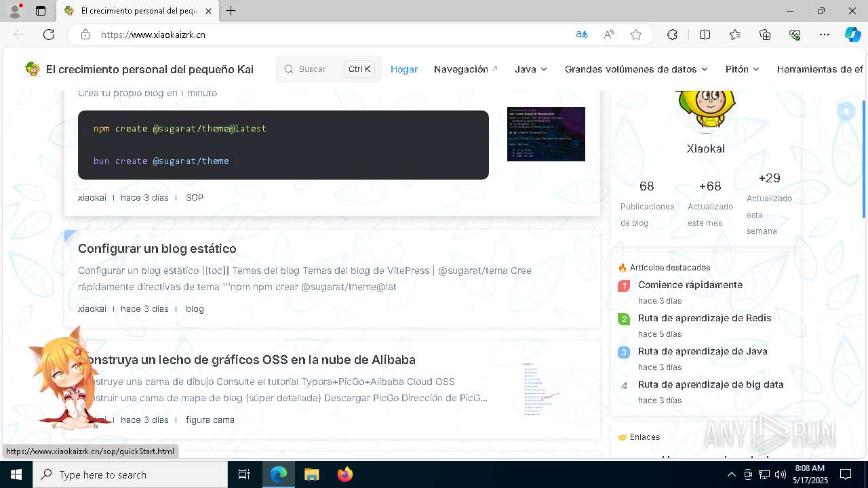
Task: Open Navegación external link
Action: pos(466,69)
